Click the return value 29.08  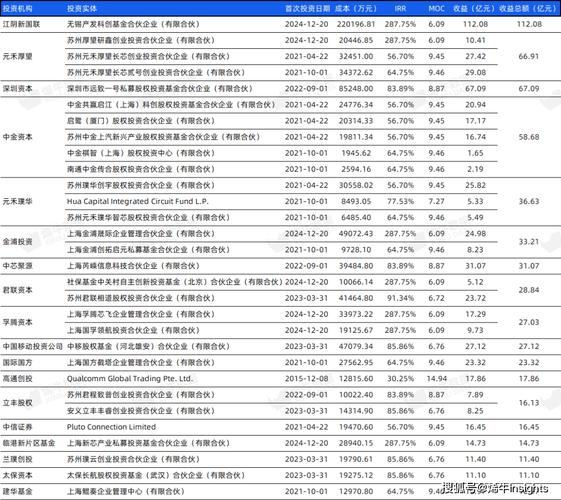tap(475, 73)
